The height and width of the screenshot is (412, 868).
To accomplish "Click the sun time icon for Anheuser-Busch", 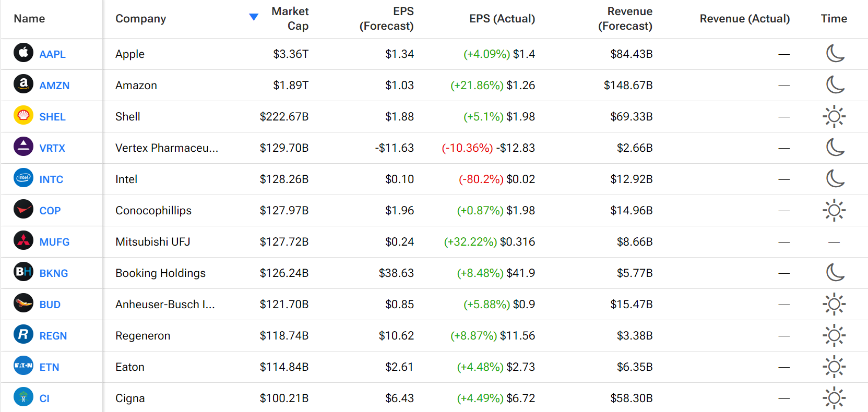I will pyautogui.click(x=834, y=304).
